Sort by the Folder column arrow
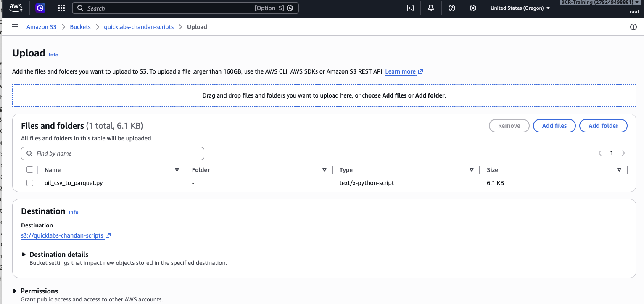Viewport: 644px width, 304px height. (x=325, y=170)
